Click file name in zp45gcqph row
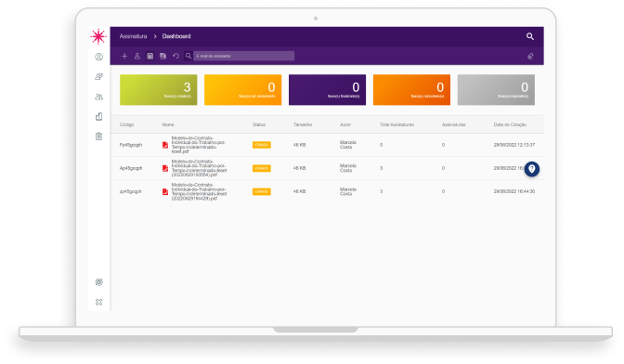624x364 pixels. click(x=199, y=191)
